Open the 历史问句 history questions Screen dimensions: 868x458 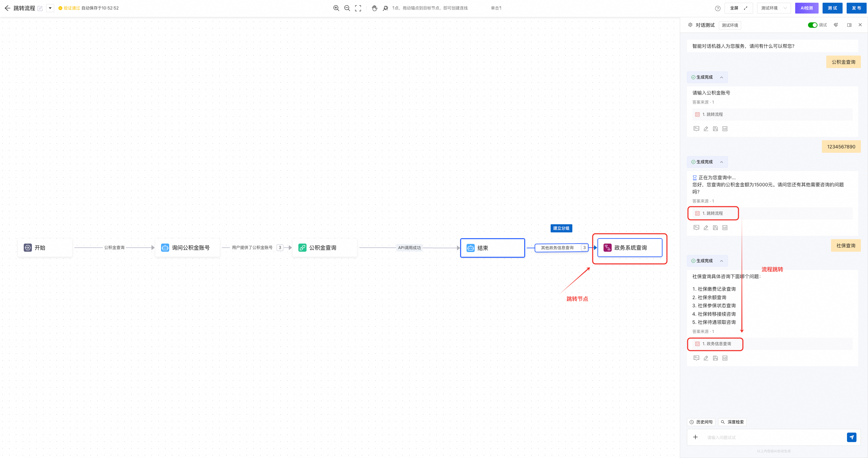click(x=701, y=422)
